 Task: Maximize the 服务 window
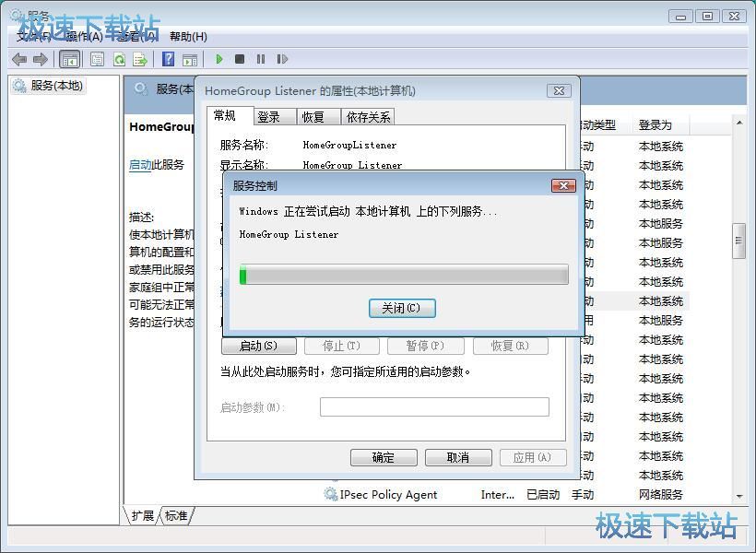point(707,17)
